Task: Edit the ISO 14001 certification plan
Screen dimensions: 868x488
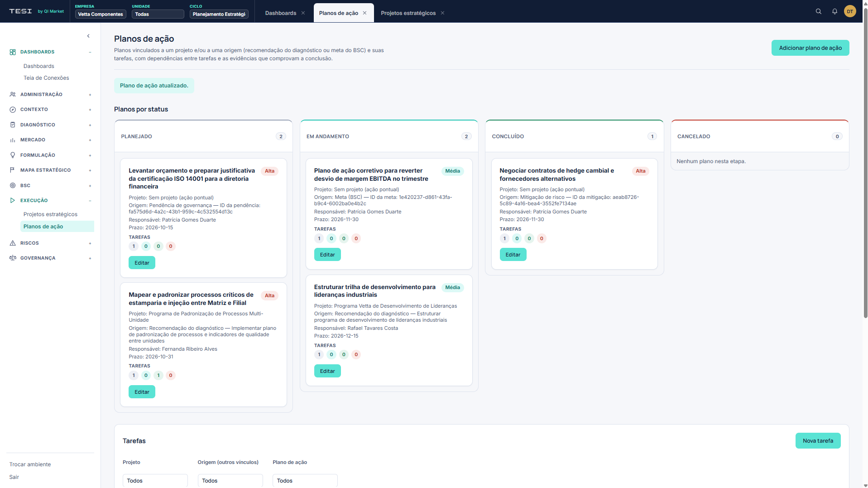Action: pyautogui.click(x=142, y=263)
